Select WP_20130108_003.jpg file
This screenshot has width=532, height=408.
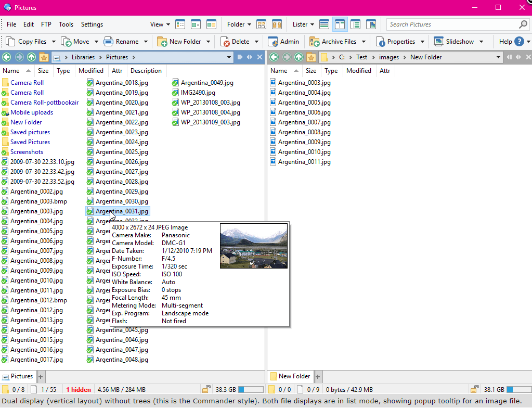pyautogui.click(x=206, y=103)
